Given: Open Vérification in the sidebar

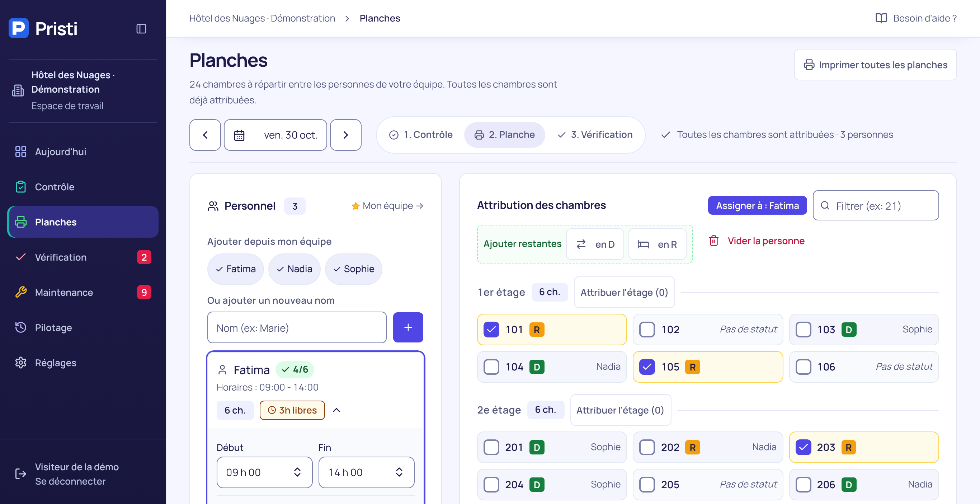Looking at the screenshot, I should 83,257.
